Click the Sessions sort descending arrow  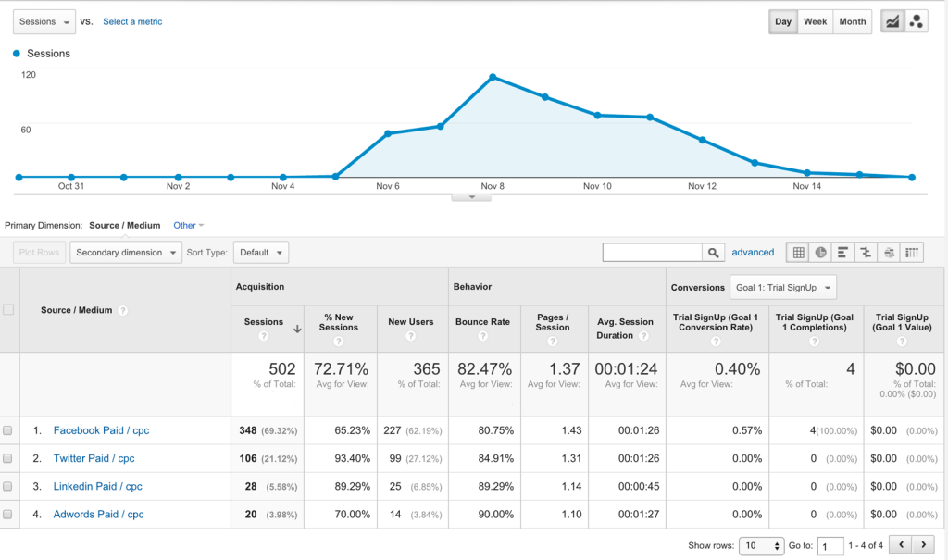[297, 329]
